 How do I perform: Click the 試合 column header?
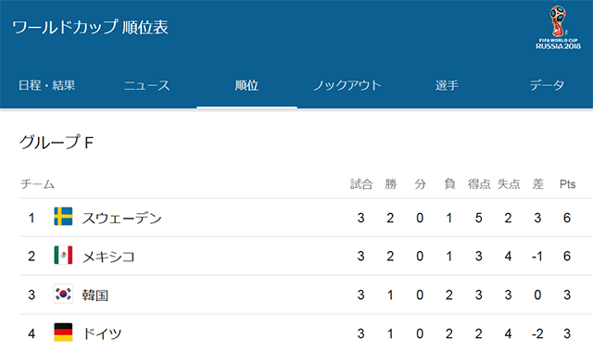361,184
